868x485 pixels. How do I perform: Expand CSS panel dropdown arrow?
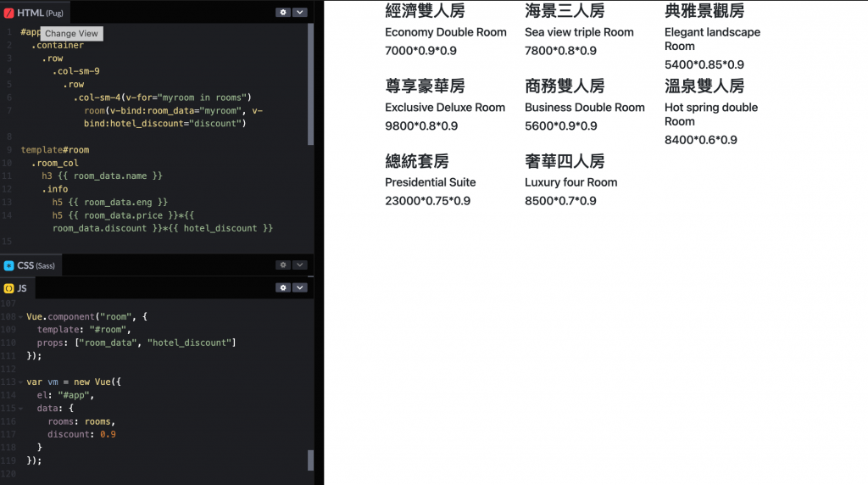coord(299,265)
